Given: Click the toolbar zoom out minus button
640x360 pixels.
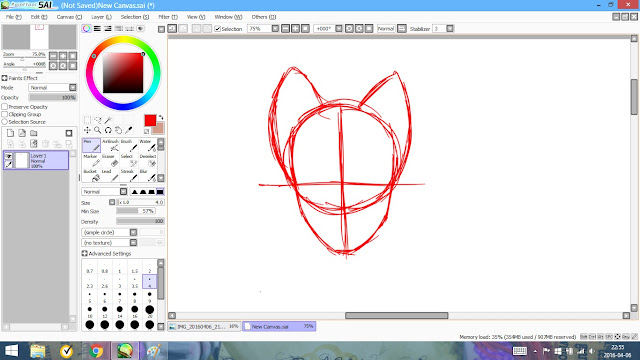Looking at the screenshot, I should [286, 29].
